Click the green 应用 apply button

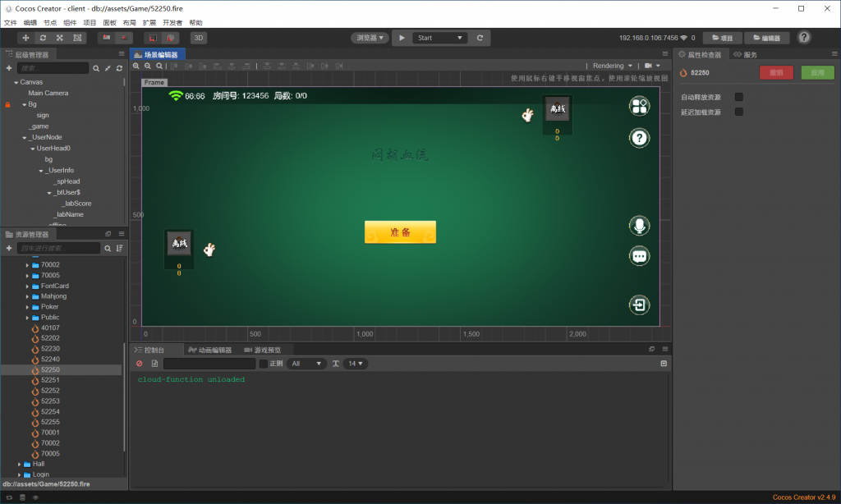816,72
